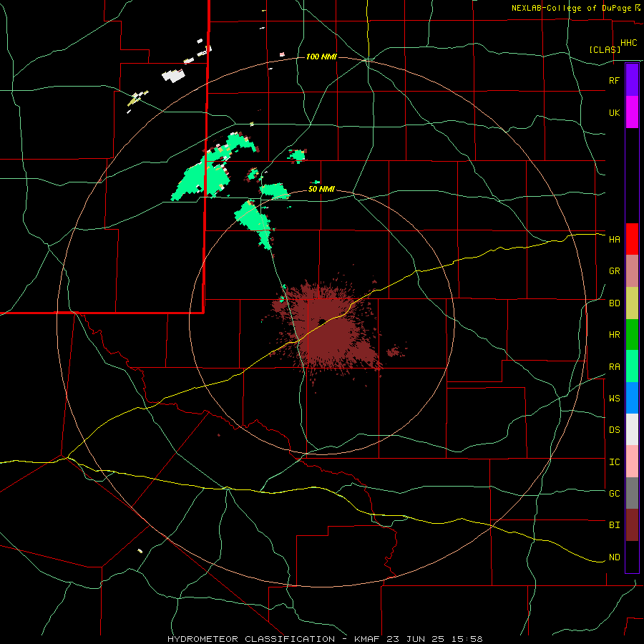Click the BI dark red legend swatch
644x644 pixels.
pyautogui.click(x=632, y=525)
